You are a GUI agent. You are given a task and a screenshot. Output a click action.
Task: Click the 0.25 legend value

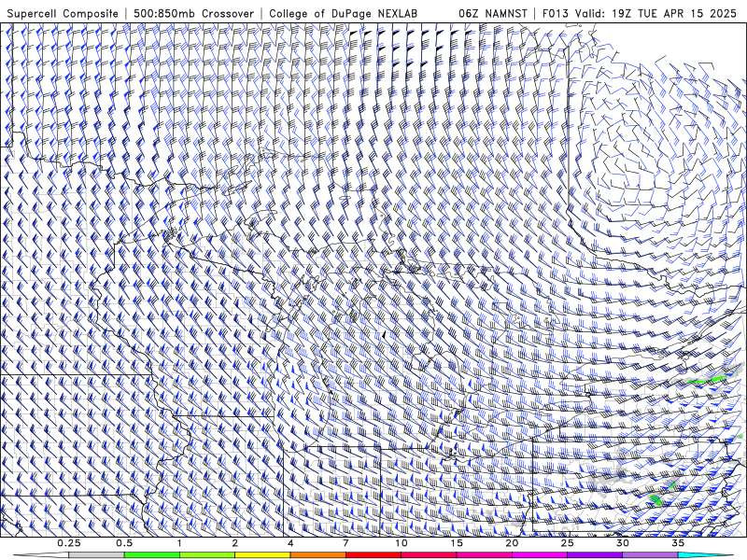pos(69,543)
